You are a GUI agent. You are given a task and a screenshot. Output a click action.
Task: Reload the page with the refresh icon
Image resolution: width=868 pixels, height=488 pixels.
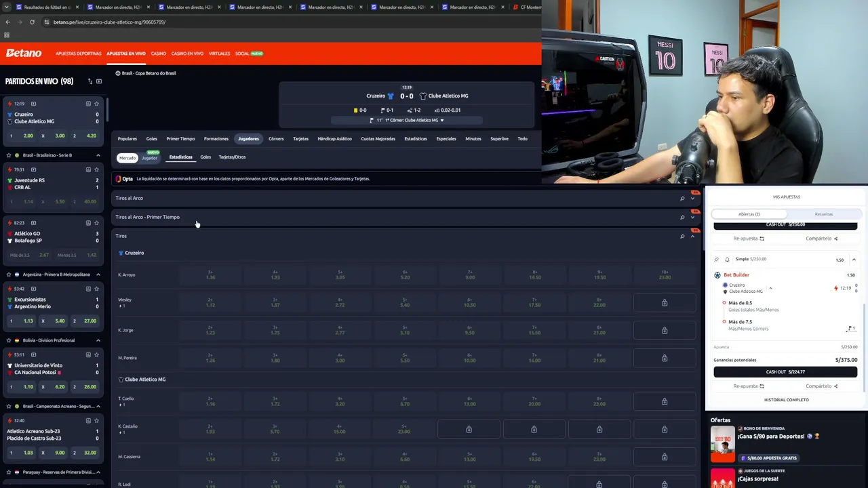click(x=32, y=22)
